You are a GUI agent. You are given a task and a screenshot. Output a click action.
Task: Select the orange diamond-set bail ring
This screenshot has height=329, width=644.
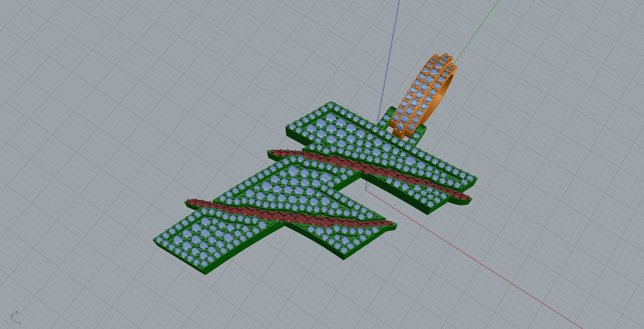[423, 96]
